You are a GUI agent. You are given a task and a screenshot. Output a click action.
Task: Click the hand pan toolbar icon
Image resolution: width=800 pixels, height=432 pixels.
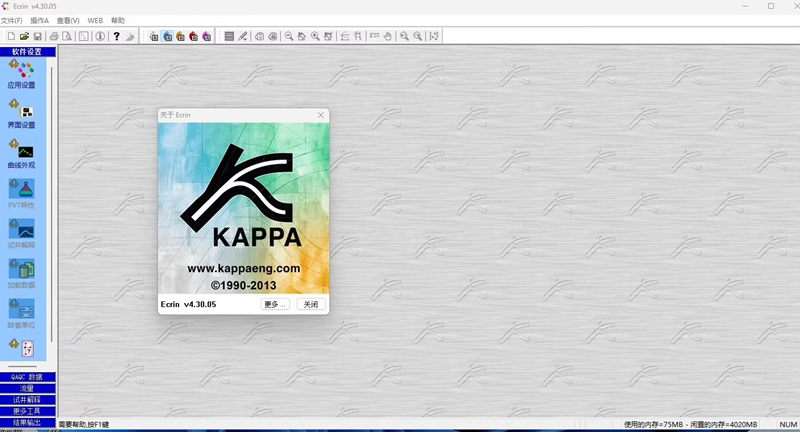point(388,36)
